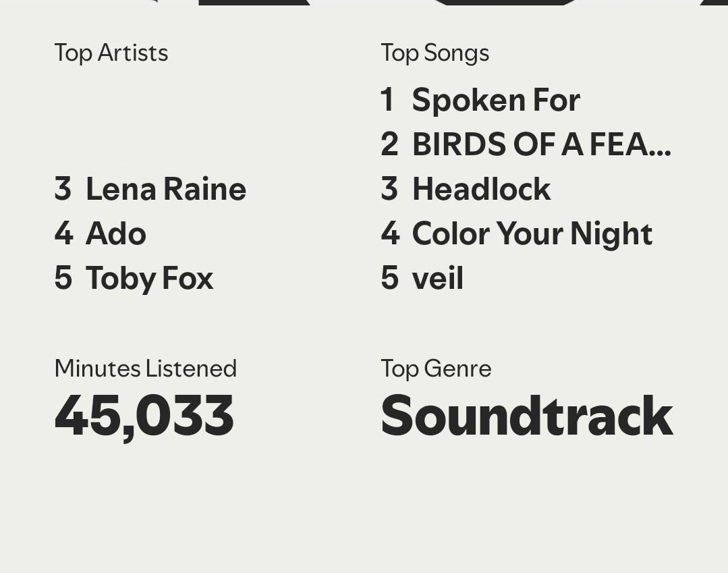The height and width of the screenshot is (573, 728).
Task: Open the truncated BIRDS OF A FEA... song
Action: click(x=541, y=144)
